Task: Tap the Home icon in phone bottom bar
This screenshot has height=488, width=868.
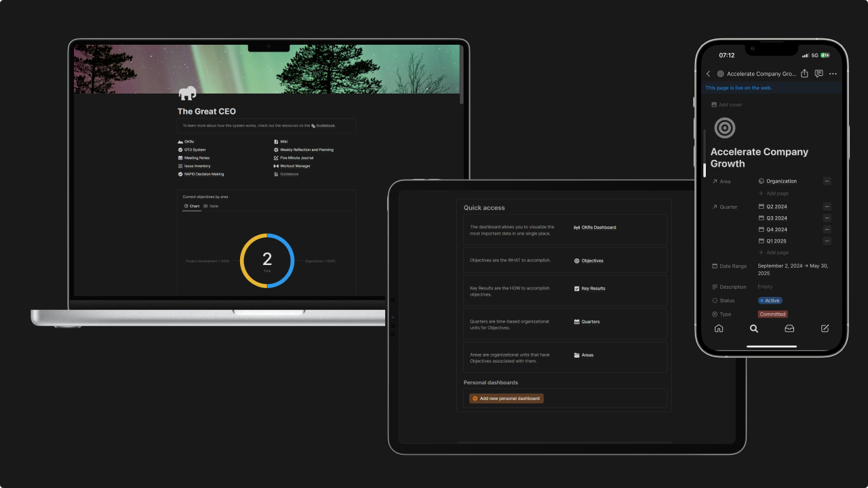Action: pos(719,328)
